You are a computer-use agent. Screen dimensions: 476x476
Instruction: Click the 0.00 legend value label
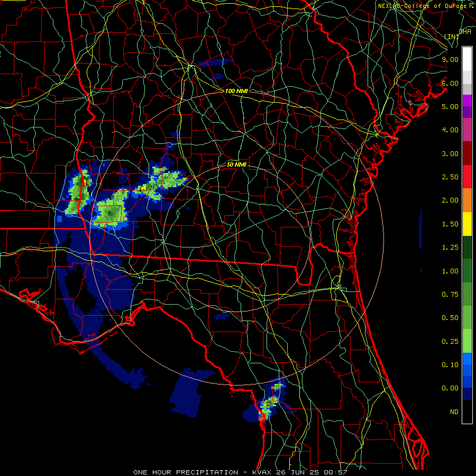[450, 388]
